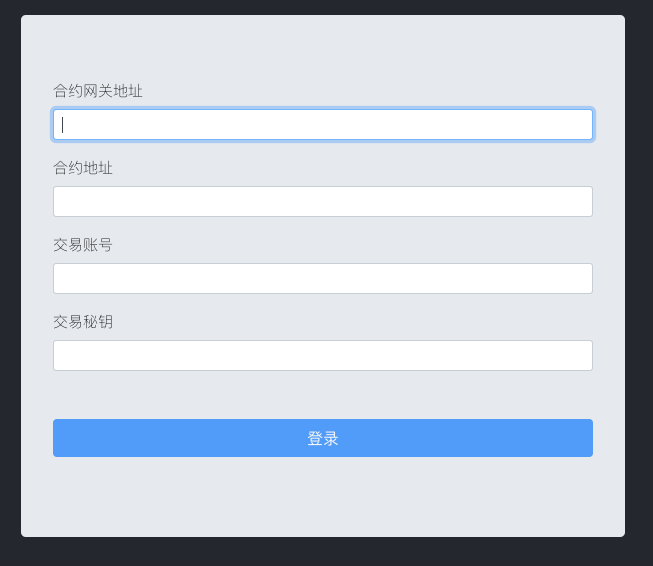Click the 交易秘钥 label text

click(x=83, y=322)
